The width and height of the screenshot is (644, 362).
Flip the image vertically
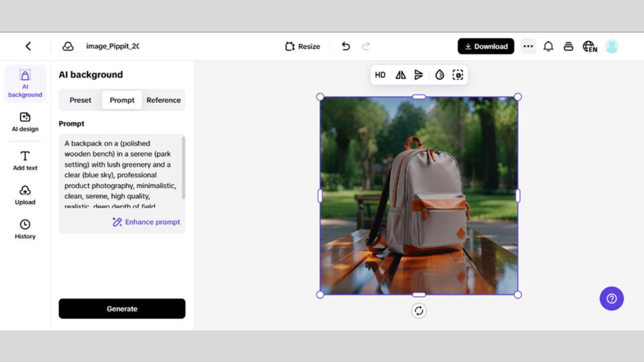(x=419, y=75)
